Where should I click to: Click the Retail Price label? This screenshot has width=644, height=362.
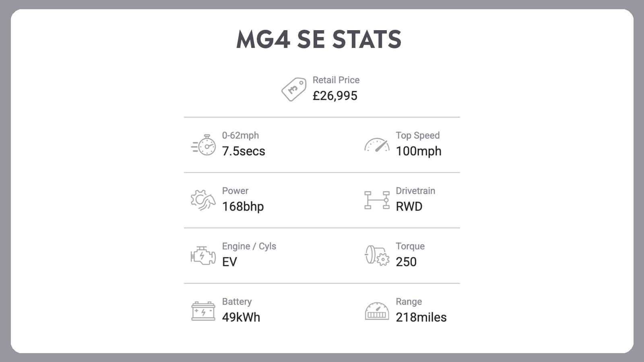click(x=336, y=80)
